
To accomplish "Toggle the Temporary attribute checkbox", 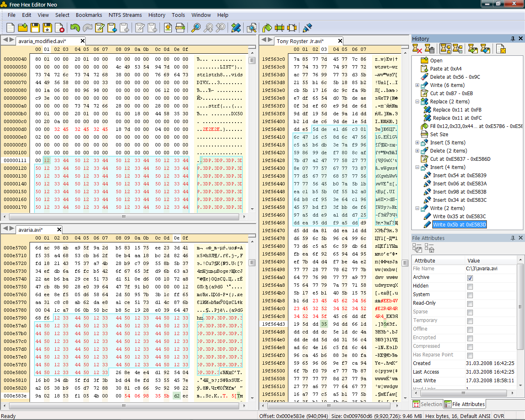I will 470,321.
